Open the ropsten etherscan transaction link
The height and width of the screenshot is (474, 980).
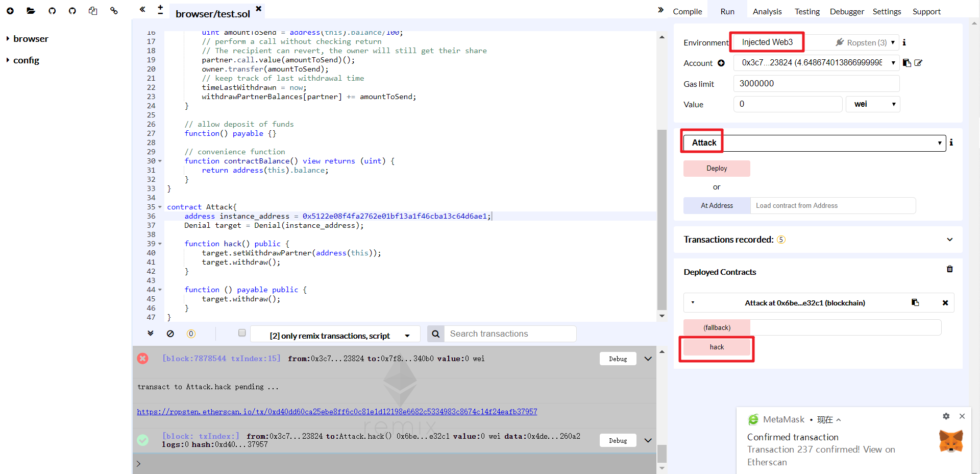point(337,412)
